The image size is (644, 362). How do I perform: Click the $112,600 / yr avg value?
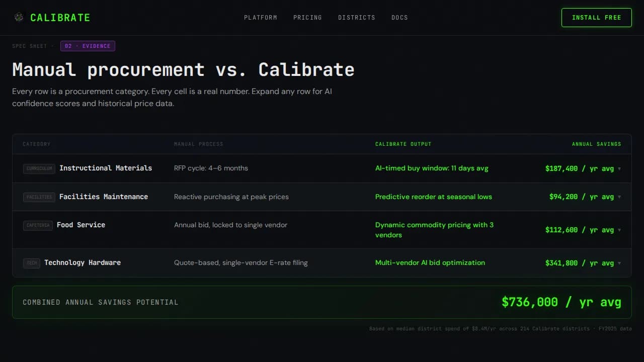point(580,230)
